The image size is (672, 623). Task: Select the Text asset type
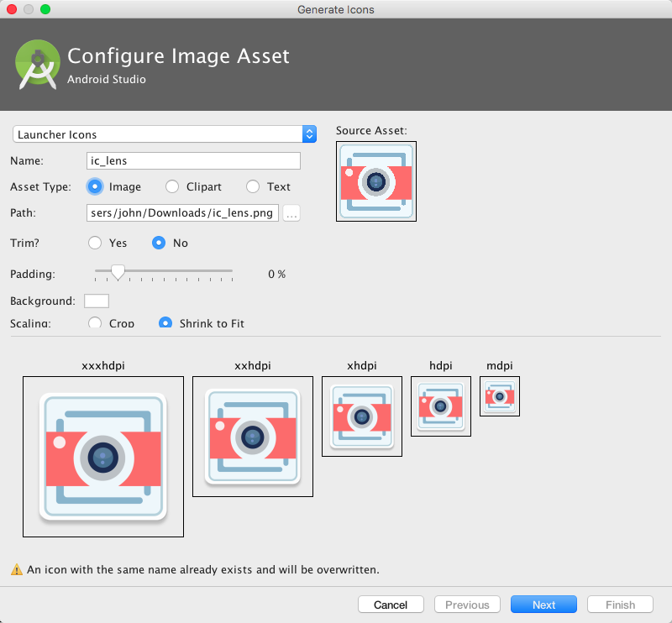(x=251, y=186)
